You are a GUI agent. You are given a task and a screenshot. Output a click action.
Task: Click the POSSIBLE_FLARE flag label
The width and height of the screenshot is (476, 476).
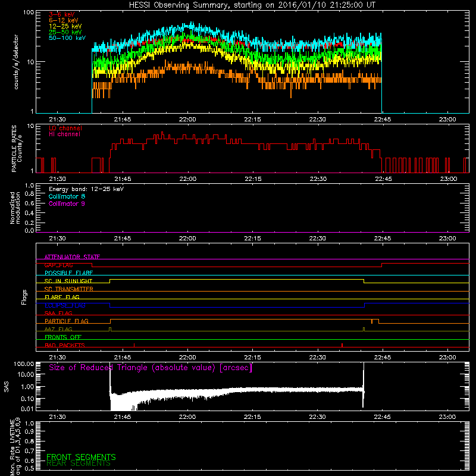68,273
